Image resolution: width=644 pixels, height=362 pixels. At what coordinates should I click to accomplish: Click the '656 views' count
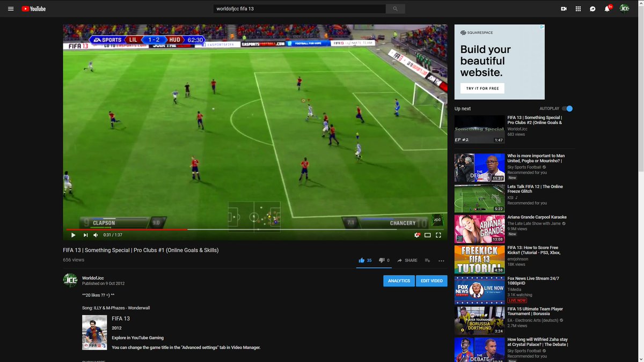coord(74,260)
